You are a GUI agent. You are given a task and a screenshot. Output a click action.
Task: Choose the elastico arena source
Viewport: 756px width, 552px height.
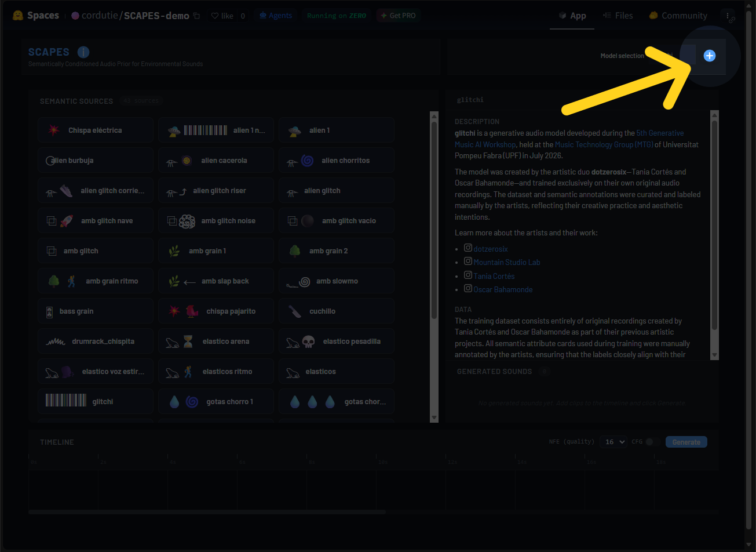pyautogui.click(x=216, y=342)
